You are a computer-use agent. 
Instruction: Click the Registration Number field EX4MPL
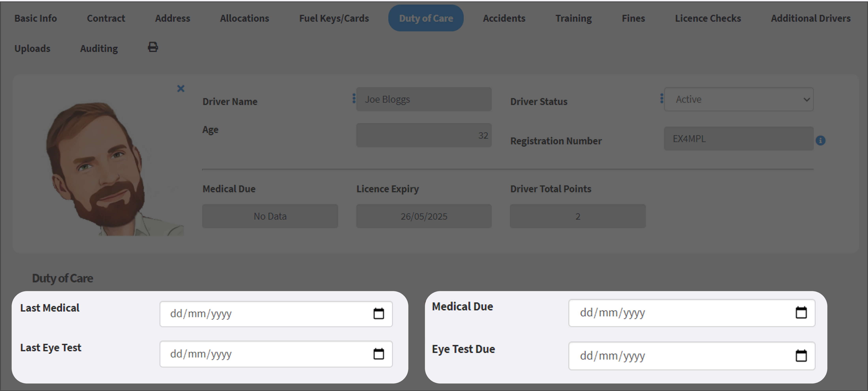(739, 139)
